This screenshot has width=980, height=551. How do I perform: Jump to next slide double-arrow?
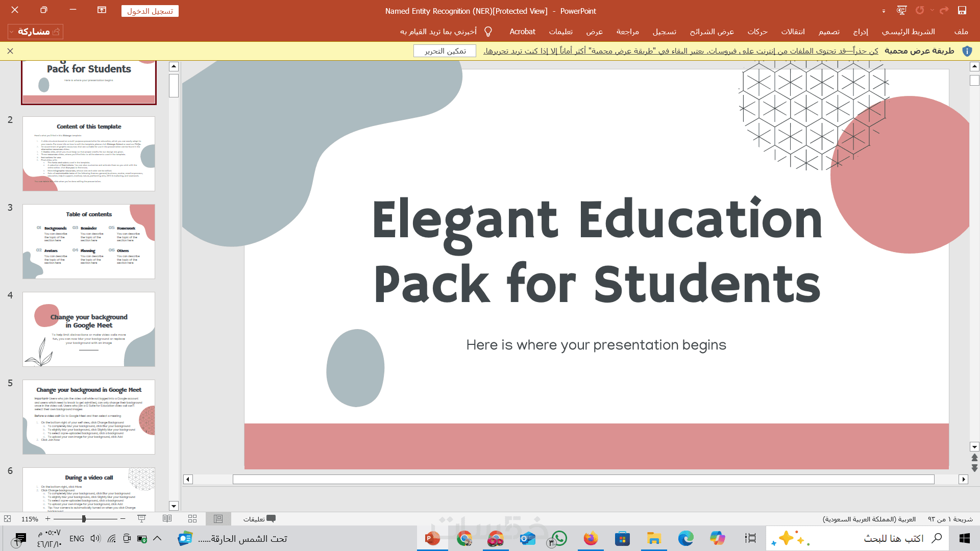coord(974,468)
